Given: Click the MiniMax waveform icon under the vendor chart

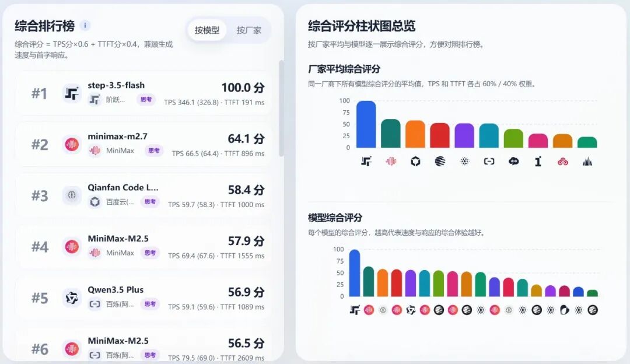Looking at the screenshot, I should coord(391,162).
